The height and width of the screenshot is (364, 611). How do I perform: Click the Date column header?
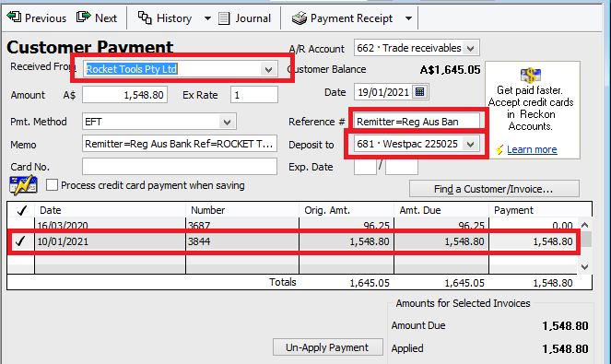[110, 210]
